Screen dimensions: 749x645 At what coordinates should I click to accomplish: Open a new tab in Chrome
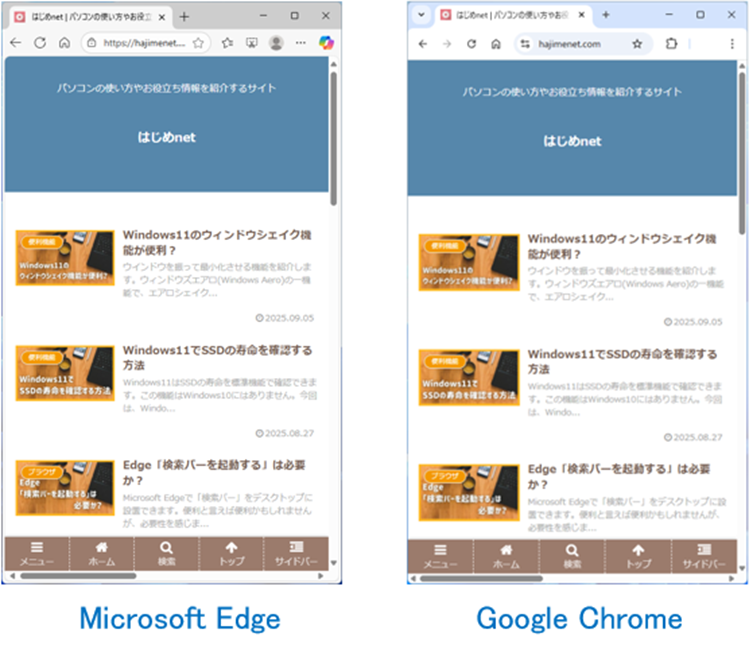[606, 15]
